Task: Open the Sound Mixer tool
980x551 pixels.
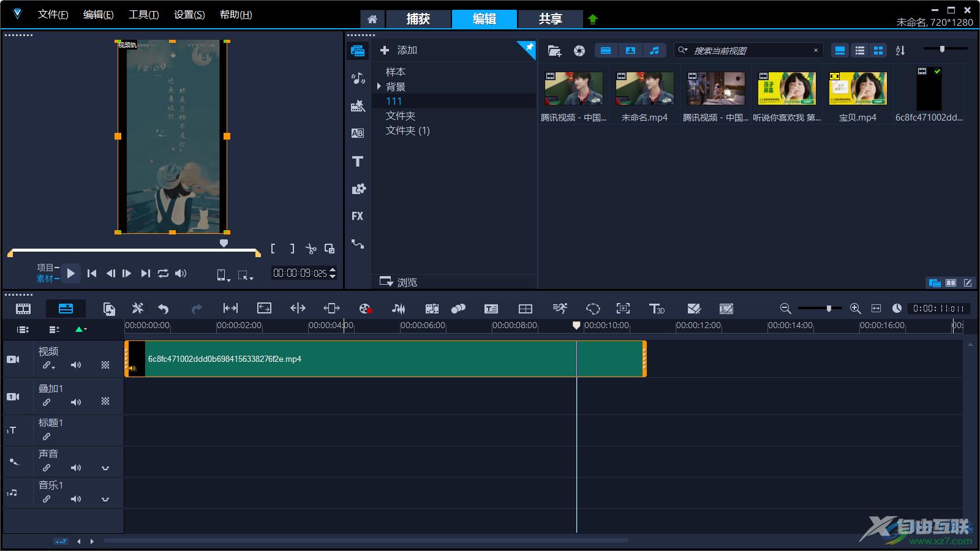Action: point(398,309)
